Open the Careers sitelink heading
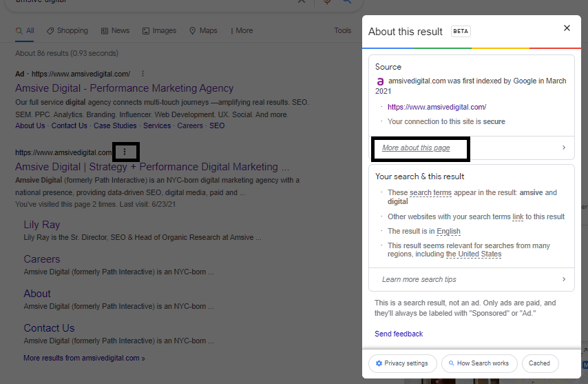Image resolution: width=588 pixels, height=384 pixels. pos(41,259)
